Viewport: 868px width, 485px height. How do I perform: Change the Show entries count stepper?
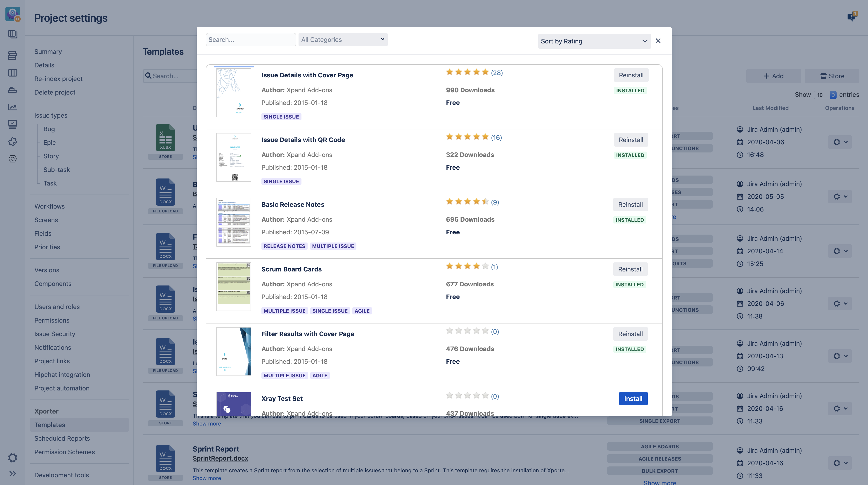833,95
